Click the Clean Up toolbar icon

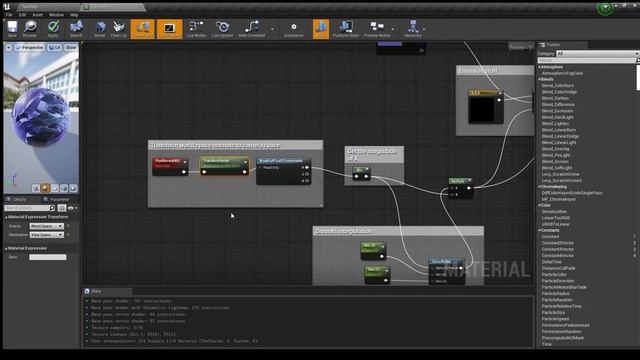[x=119, y=29]
